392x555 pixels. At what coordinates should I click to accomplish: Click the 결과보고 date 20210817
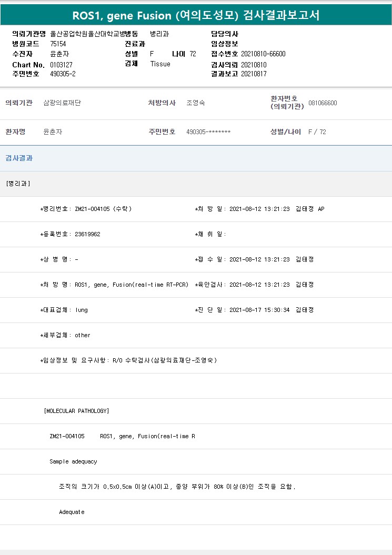(x=254, y=74)
